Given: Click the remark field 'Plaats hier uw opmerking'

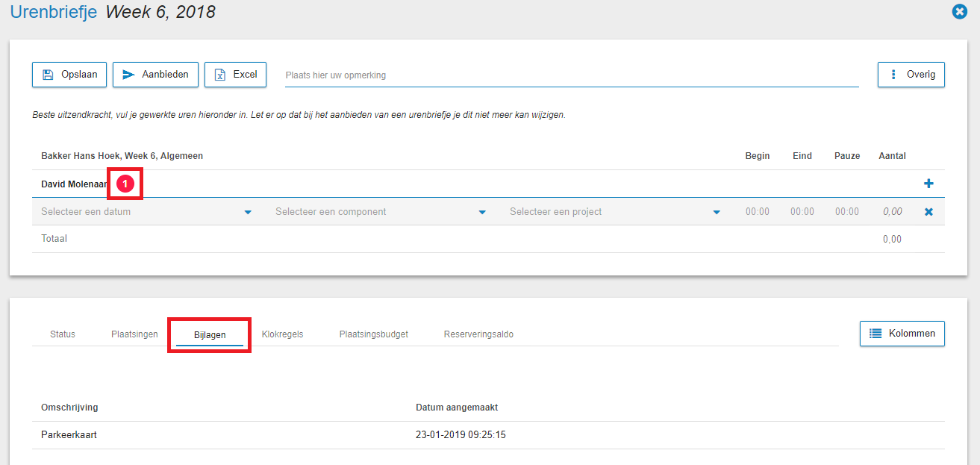Looking at the screenshot, I should click(571, 75).
